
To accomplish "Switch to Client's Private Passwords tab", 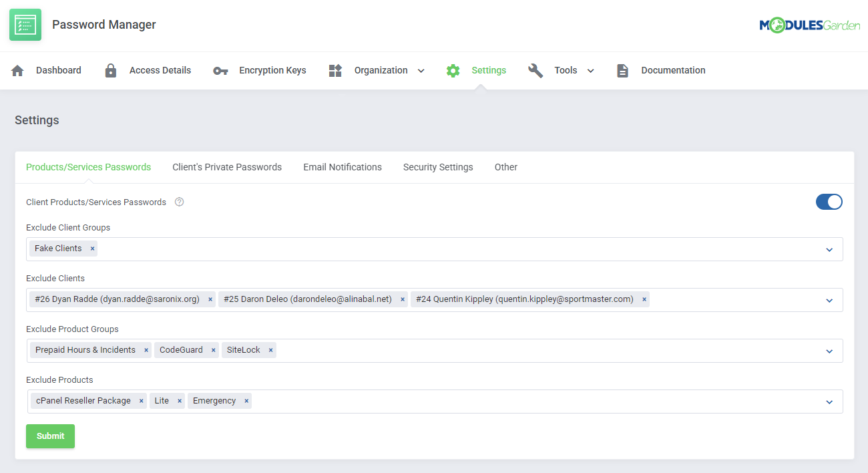I will (227, 168).
